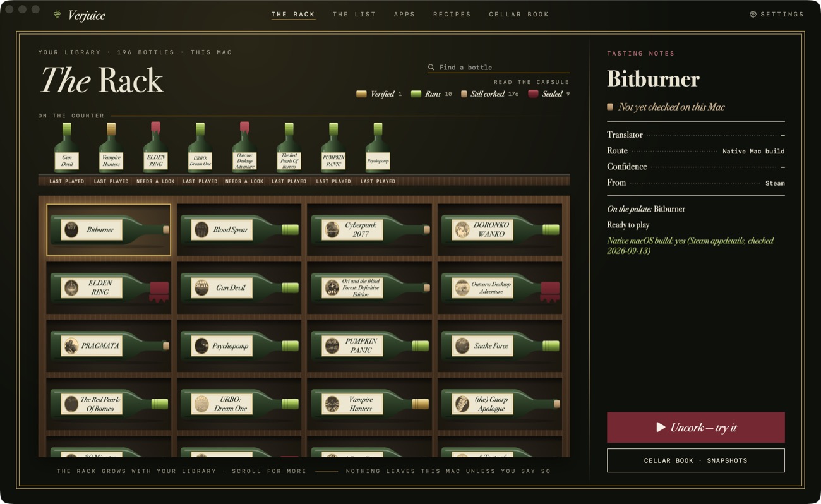Screen dimensions: 821x504
Task: Pick the Bitburner rack bottle
Action: point(109,230)
